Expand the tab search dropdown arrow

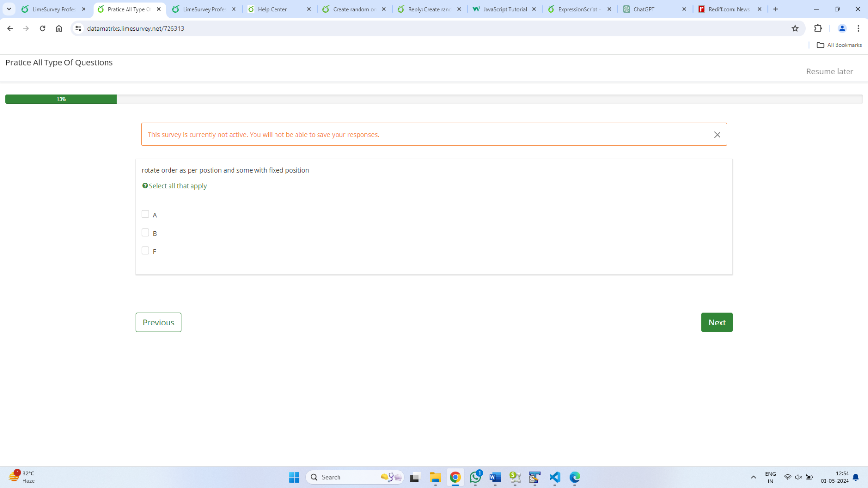coord(9,9)
